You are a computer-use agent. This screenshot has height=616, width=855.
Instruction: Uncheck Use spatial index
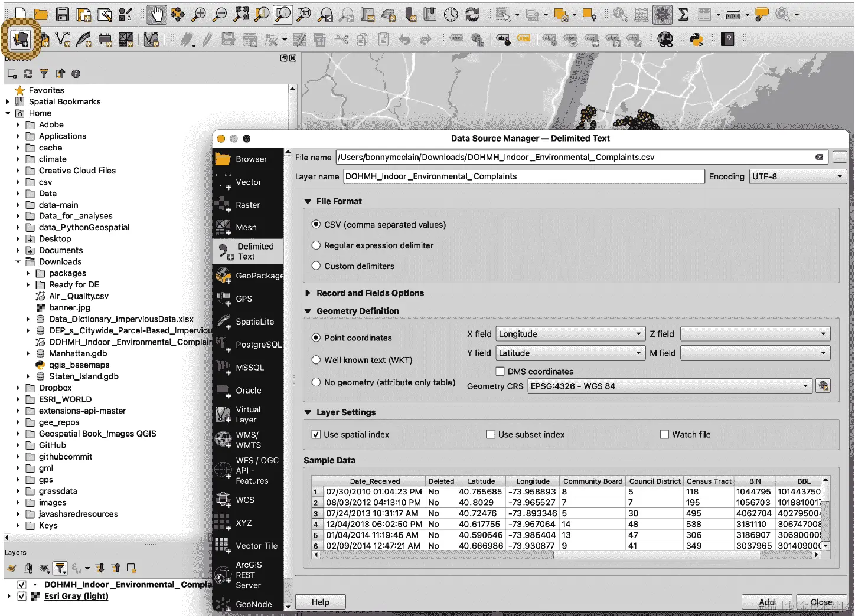tap(316, 434)
